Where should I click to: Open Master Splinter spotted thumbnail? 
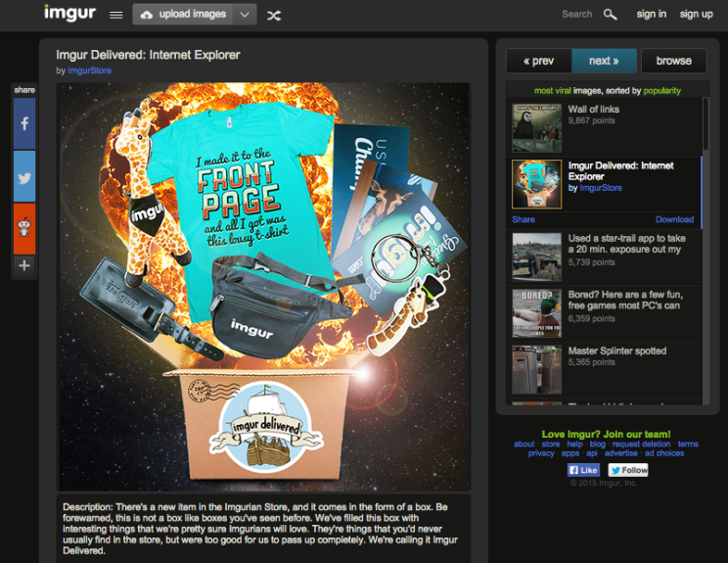coord(537,370)
